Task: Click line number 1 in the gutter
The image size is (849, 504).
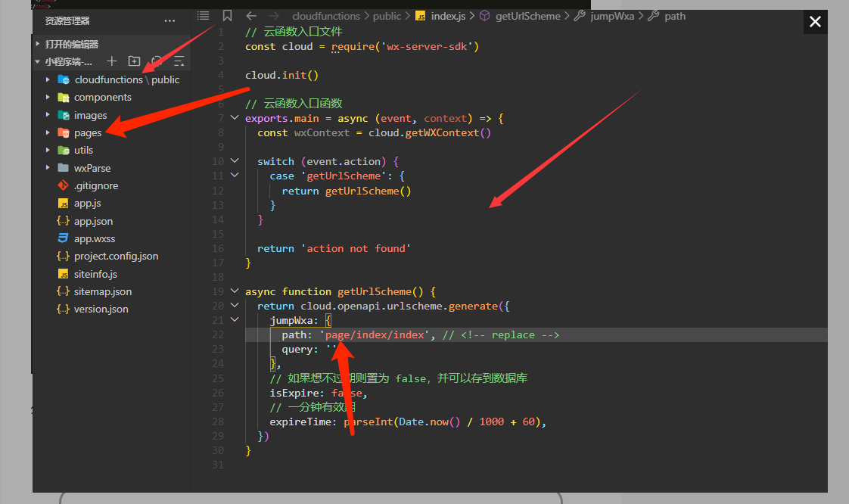Action: coord(220,32)
